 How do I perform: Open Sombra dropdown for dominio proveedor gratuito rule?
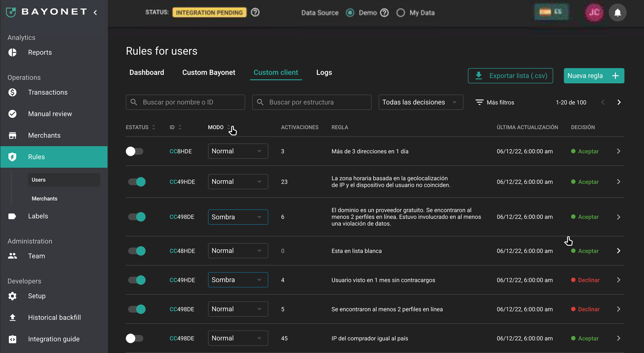coord(238,217)
